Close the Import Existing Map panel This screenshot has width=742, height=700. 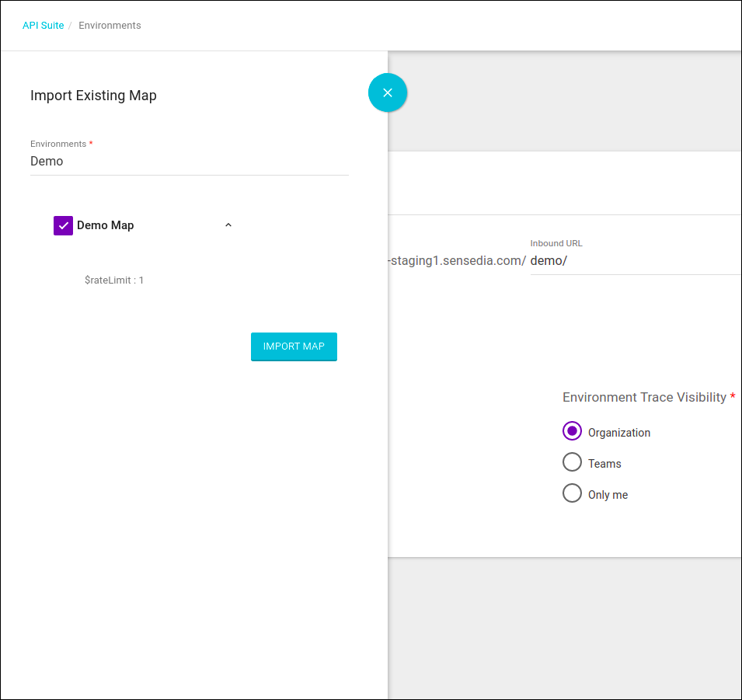coord(388,92)
